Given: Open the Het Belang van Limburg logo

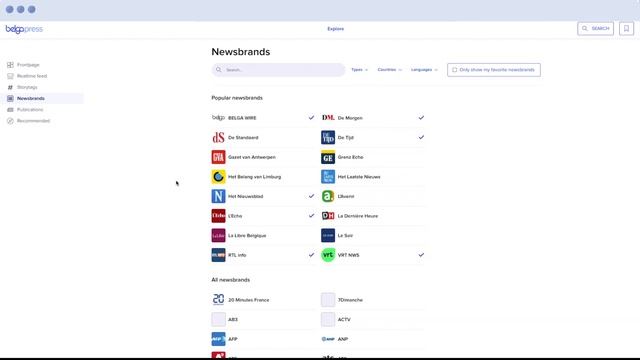Looking at the screenshot, I should pyautogui.click(x=218, y=177).
